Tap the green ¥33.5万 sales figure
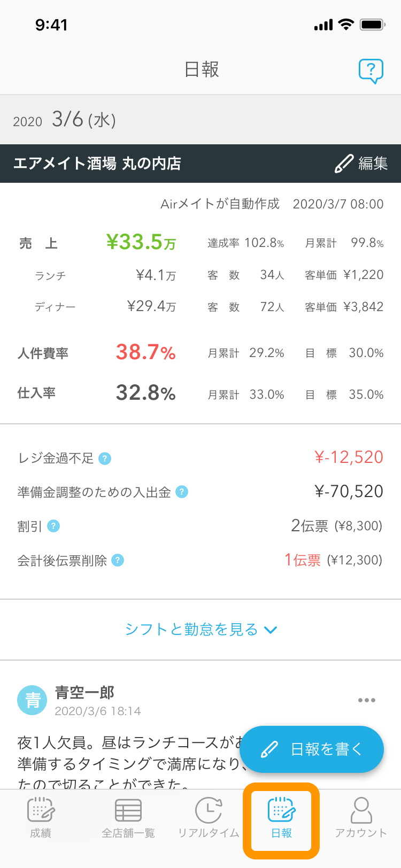 pos(141,242)
